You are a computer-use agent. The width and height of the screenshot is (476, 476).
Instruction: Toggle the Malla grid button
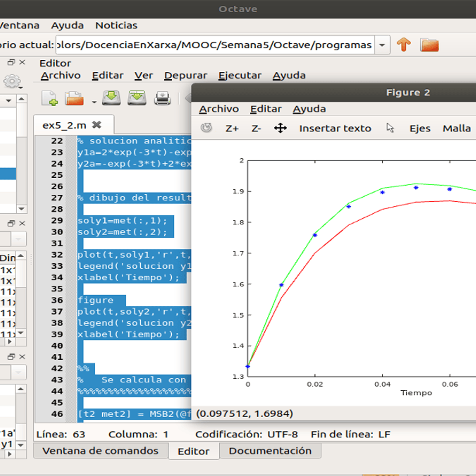457,129
